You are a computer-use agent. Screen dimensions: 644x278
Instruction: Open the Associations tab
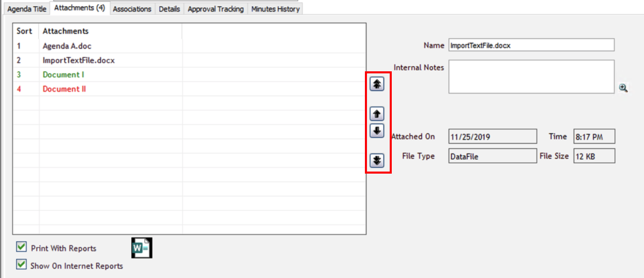(x=132, y=9)
